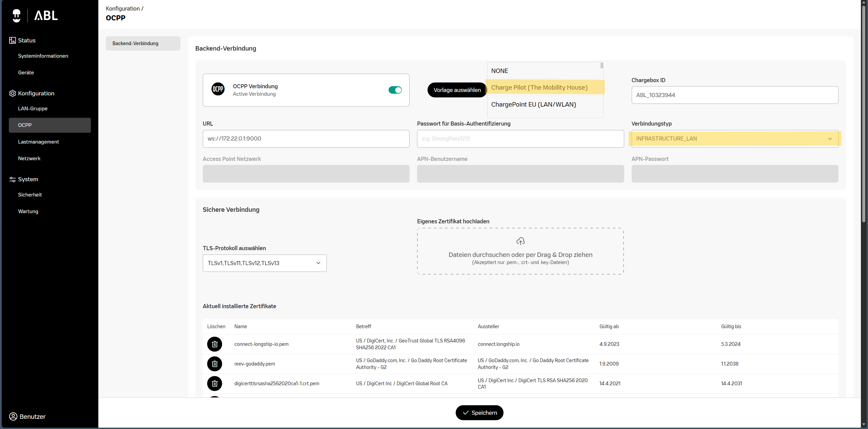Expand the TLS-Protokoll auswählen dropdown

[x=264, y=263]
